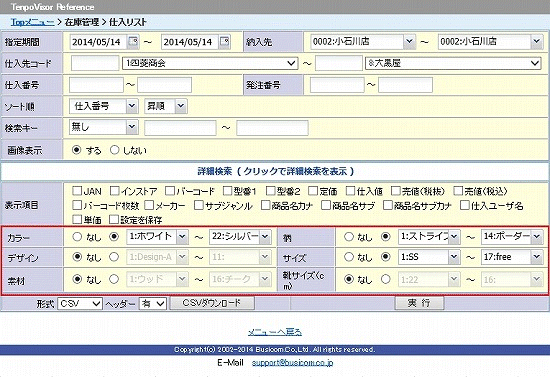
Task: Go to Topメニュー breadcrumb link
Action: click(x=33, y=22)
